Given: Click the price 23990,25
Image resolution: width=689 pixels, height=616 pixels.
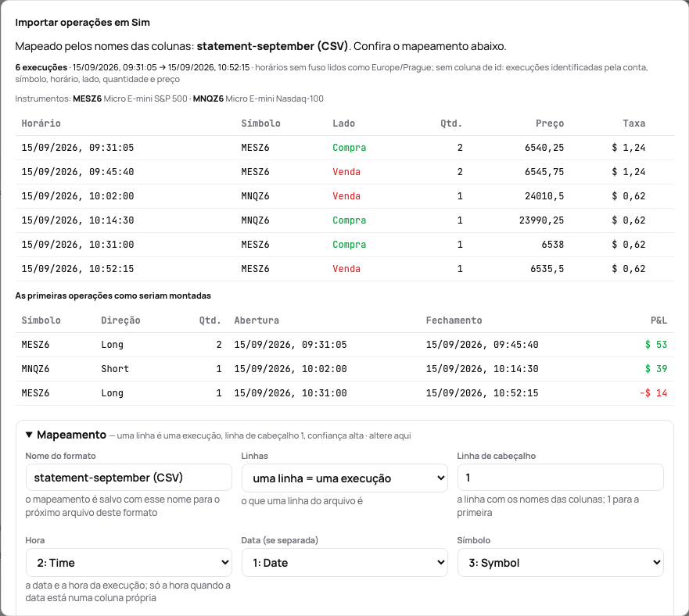Looking at the screenshot, I should click(541, 220).
